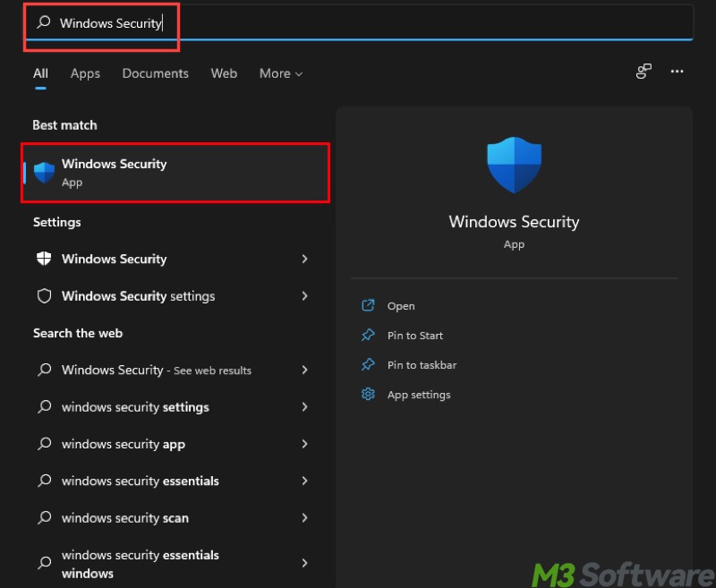Screen dimensions: 716x588
Task: Click the gear icon beside App settings
Action: pyautogui.click(x=368, y=394)
